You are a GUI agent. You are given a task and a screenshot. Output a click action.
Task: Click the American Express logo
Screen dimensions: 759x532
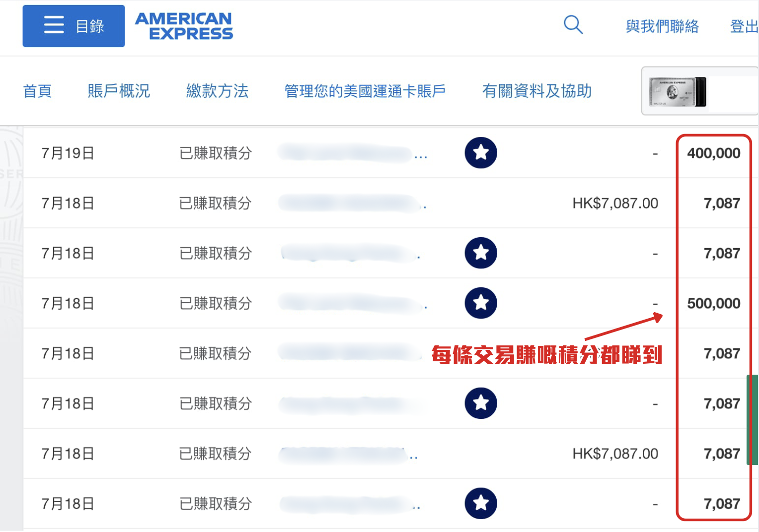(x=183, y=25)
